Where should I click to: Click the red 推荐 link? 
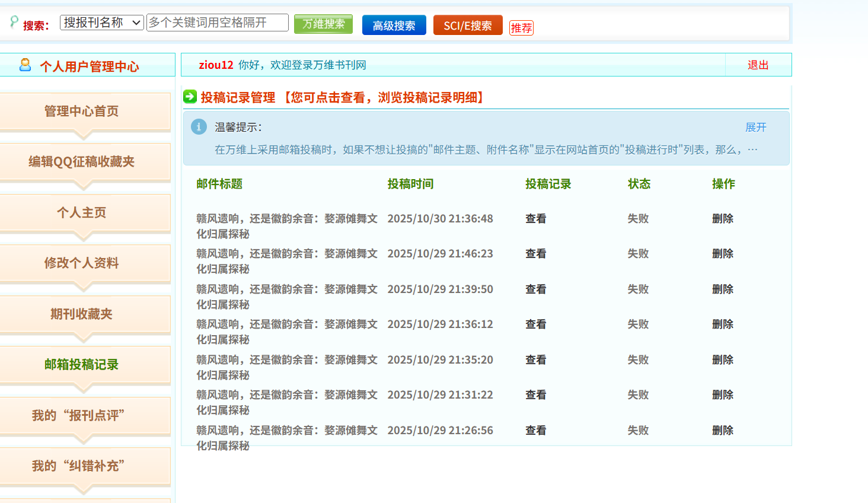point(521,28)
